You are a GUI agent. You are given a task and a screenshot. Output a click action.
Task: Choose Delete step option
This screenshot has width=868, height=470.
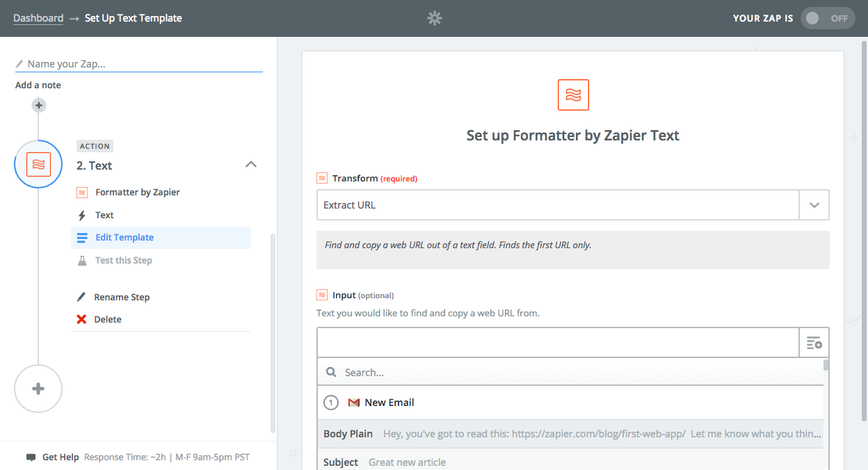108,319
